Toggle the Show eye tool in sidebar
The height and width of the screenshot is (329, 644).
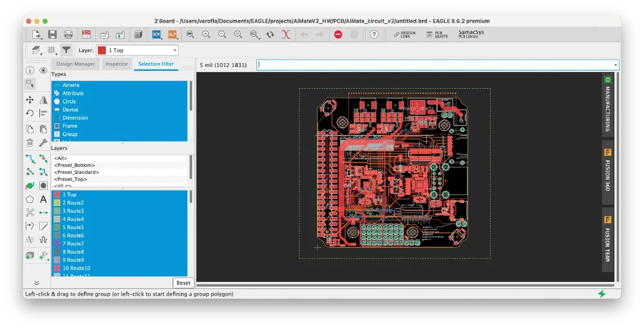(x=43, y=70)
